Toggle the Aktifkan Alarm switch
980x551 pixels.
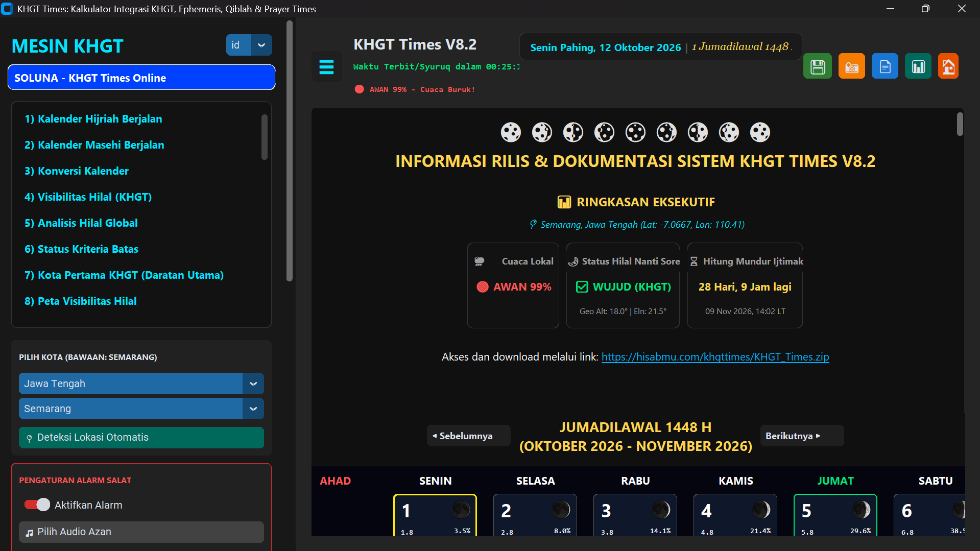point(37,505)
